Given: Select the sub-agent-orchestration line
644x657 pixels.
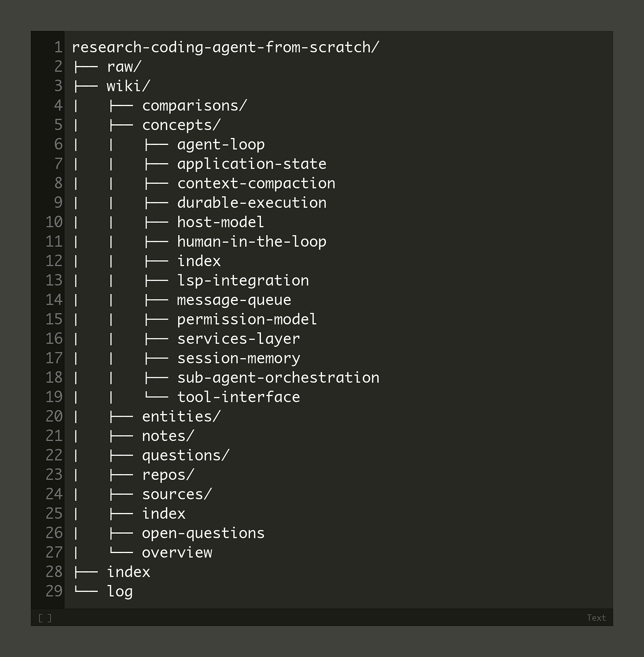Looking at the screenshot, I should coord(278,378).
